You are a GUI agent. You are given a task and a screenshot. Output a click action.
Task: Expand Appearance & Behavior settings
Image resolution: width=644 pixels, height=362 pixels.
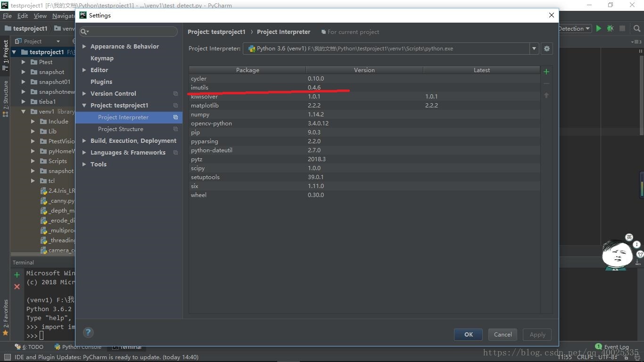pos(84,47)
